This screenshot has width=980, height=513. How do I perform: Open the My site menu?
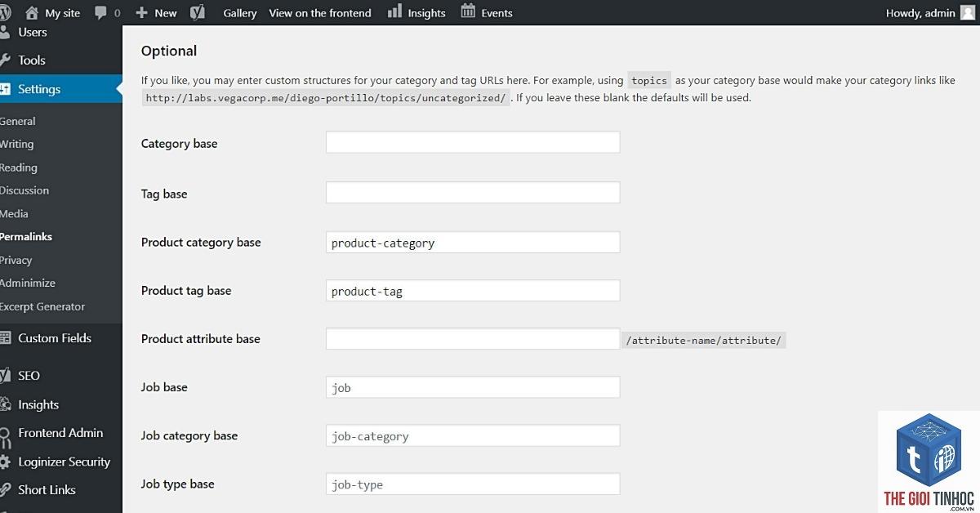63,13
